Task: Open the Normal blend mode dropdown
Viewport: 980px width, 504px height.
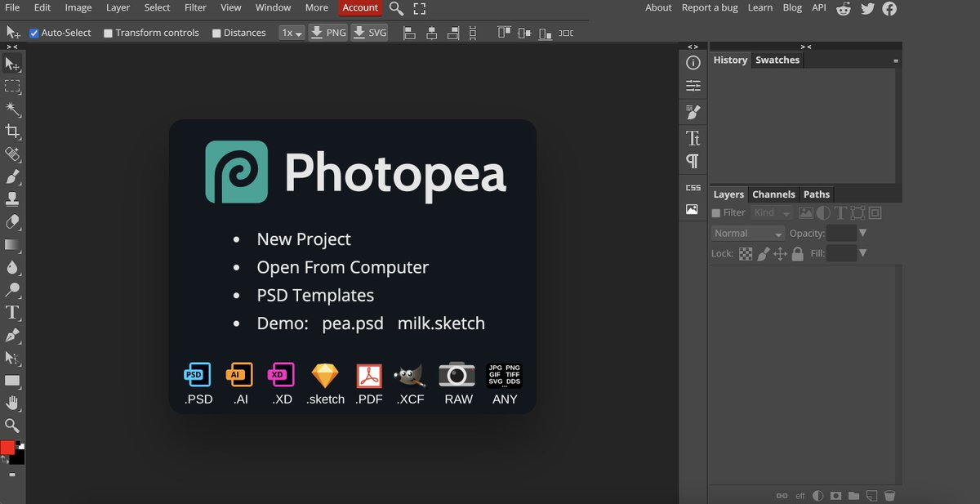Action: 747,234
